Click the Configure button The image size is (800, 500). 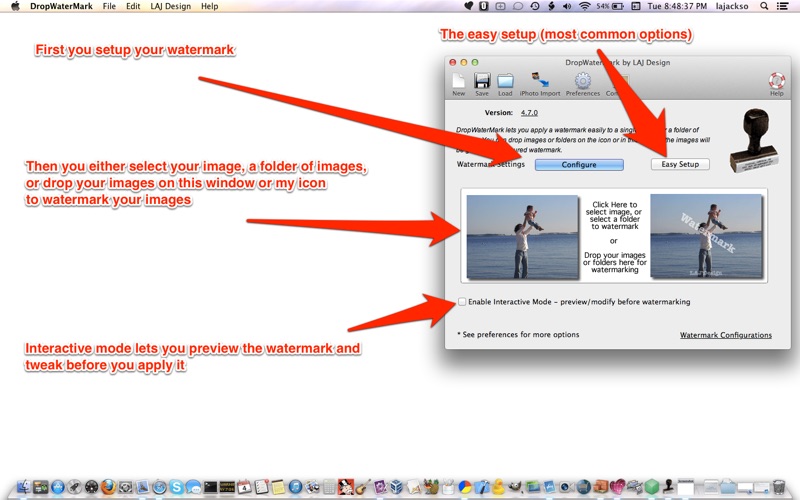click(x=579, y=165)
